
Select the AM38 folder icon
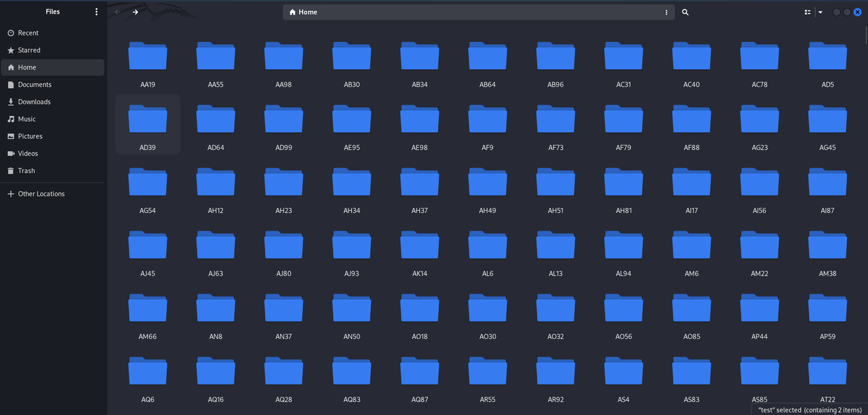827,245
